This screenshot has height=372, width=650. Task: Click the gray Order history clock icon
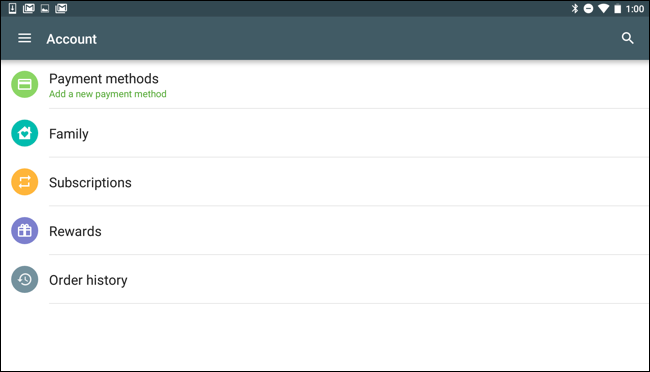click(24, 279)
